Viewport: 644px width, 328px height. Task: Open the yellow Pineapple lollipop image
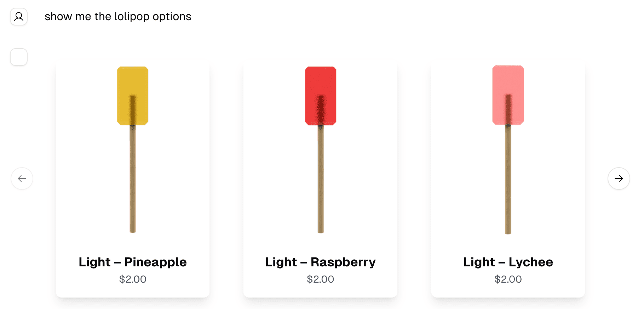tap(133, 149)
